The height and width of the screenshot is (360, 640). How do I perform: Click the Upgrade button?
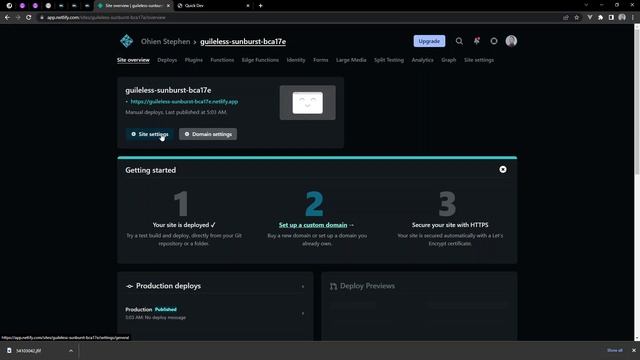429,41
